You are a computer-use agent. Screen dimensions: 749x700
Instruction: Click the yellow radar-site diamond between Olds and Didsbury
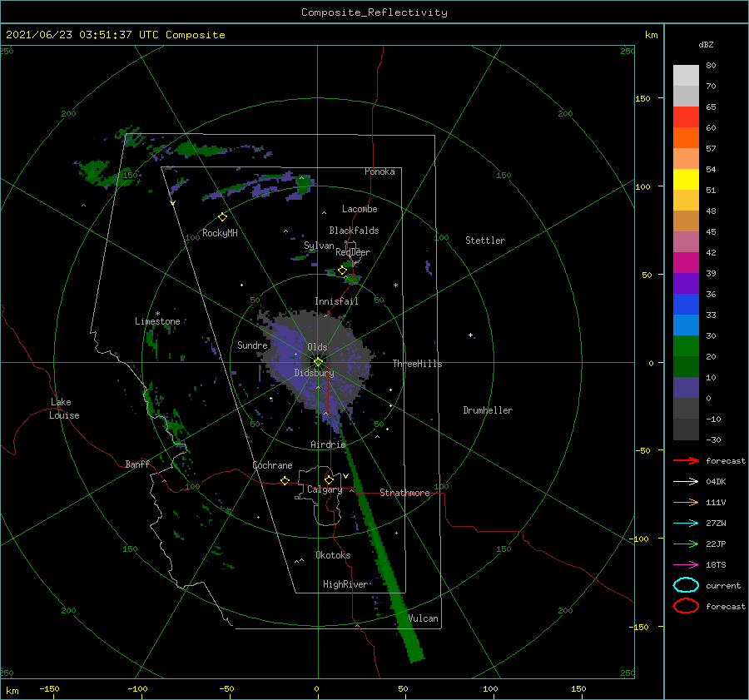[x=318, y=362]
